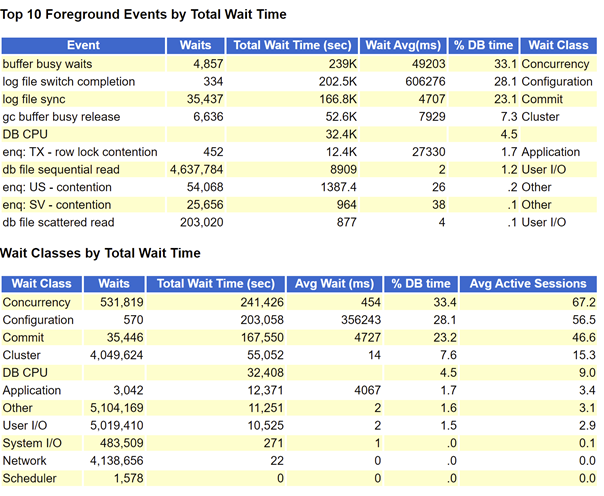Viewport: 604px width, 496px height.
Task: Select the waits value 5,104,169
Action: [116, 408]
